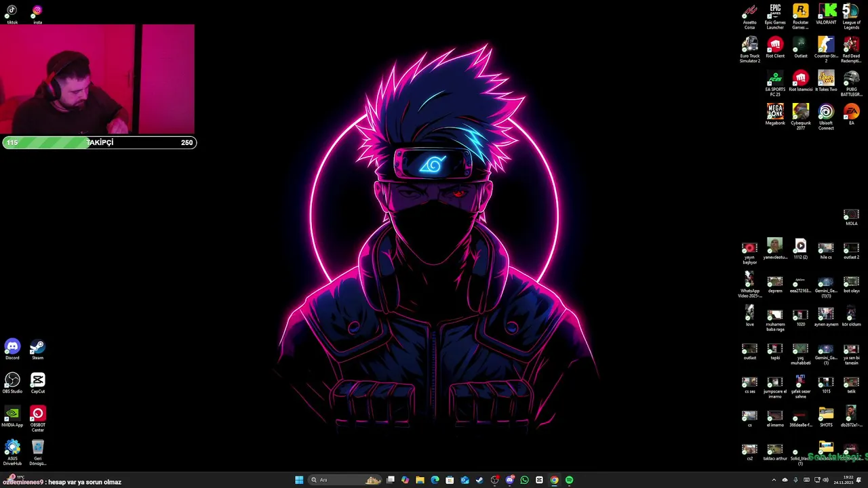The height and width of the screenshot is (488, 868).
Task: Open WhatsApp from the taskbar
Action: (x=524, y=480)
